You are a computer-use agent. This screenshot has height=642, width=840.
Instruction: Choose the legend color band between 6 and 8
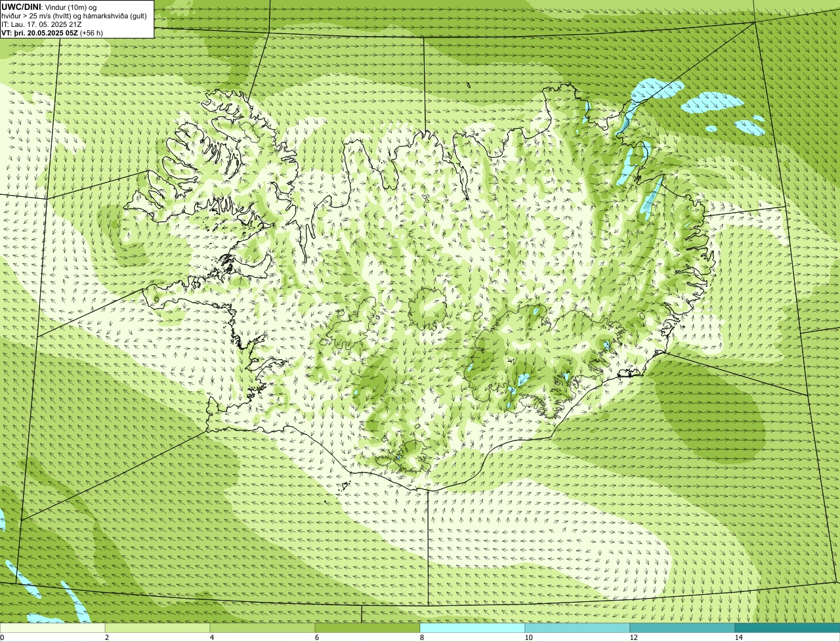point(367,628)
